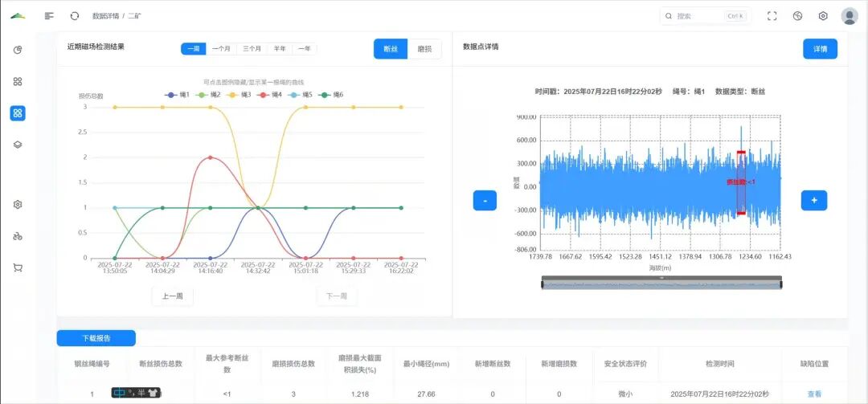Screen dimensions: 868x404
Task: Click 绳4 peak data point at 14:16:40
Action: (211, 157)
